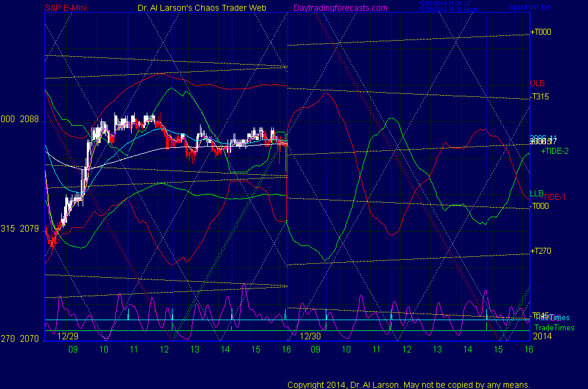Select the yellow '+T000' line label
This screenshot has height=389, width=588.
[x=541, y=32]
